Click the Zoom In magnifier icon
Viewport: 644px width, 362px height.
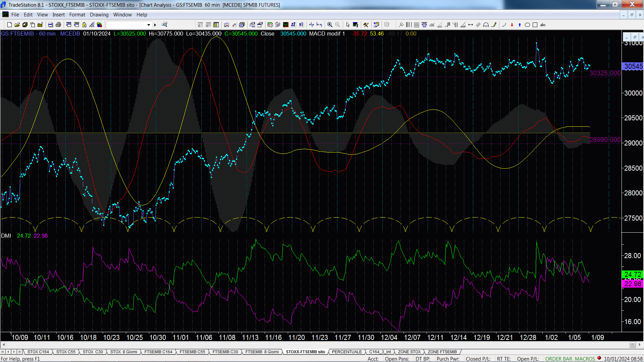pyautogui.click(x=330, y=24)
